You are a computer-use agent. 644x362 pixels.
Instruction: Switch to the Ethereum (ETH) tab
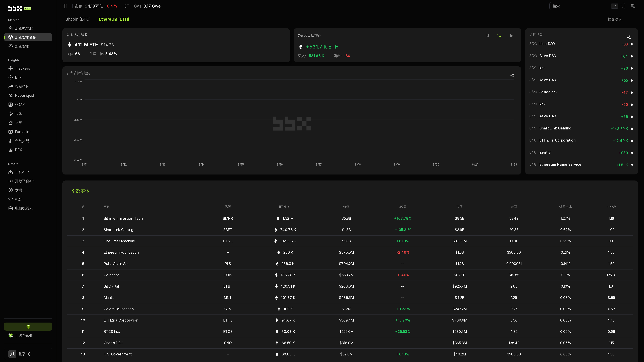click(114, 19)
